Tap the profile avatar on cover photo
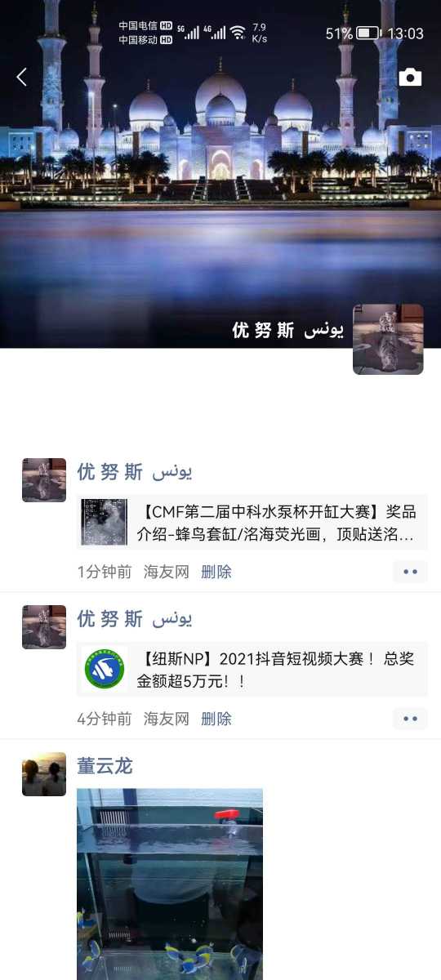This screenshot has height=980, width=441. tap(388, 339)
